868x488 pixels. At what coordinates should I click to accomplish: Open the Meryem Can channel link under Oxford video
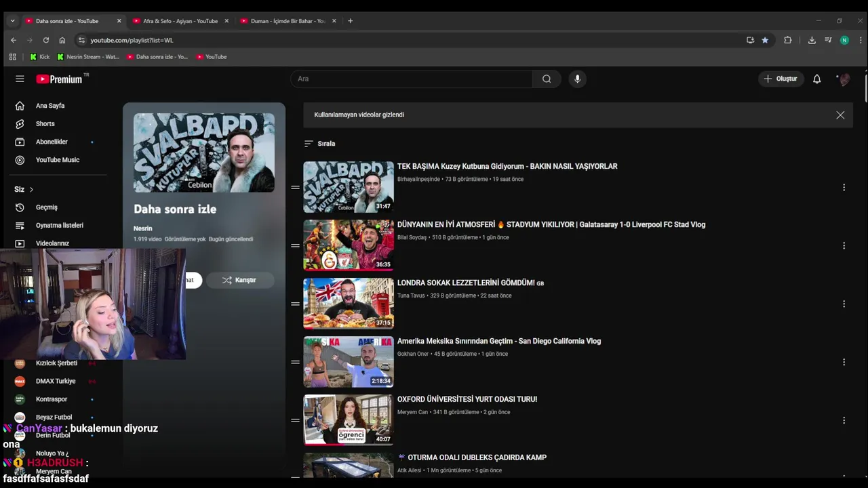click(413, 412)
